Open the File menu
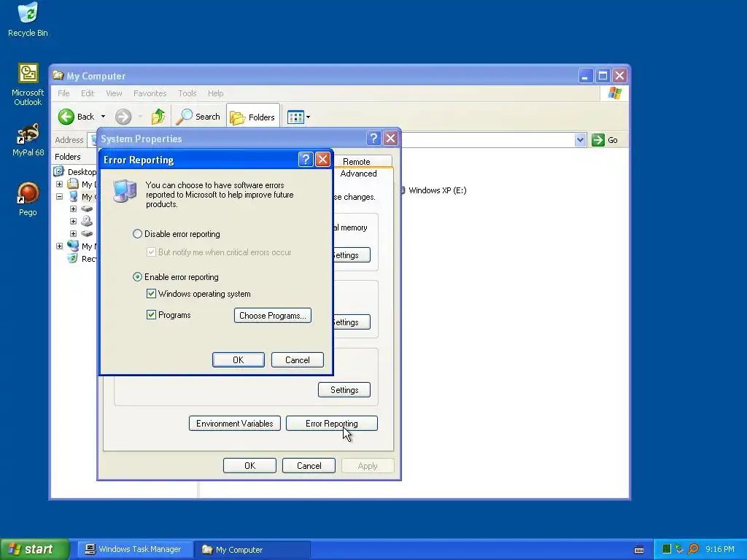This screenshot has width=747, height=560. [x=63, y=93]
